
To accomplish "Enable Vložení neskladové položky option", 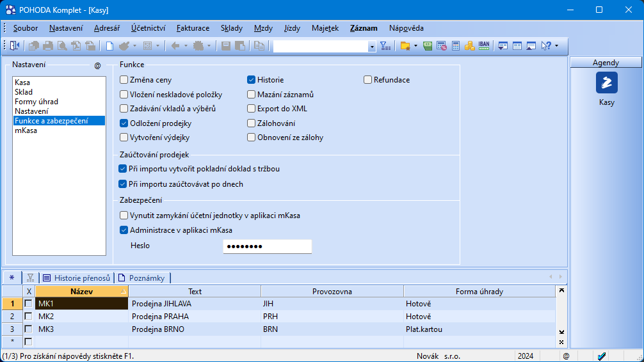I will (x=124, y=95).
